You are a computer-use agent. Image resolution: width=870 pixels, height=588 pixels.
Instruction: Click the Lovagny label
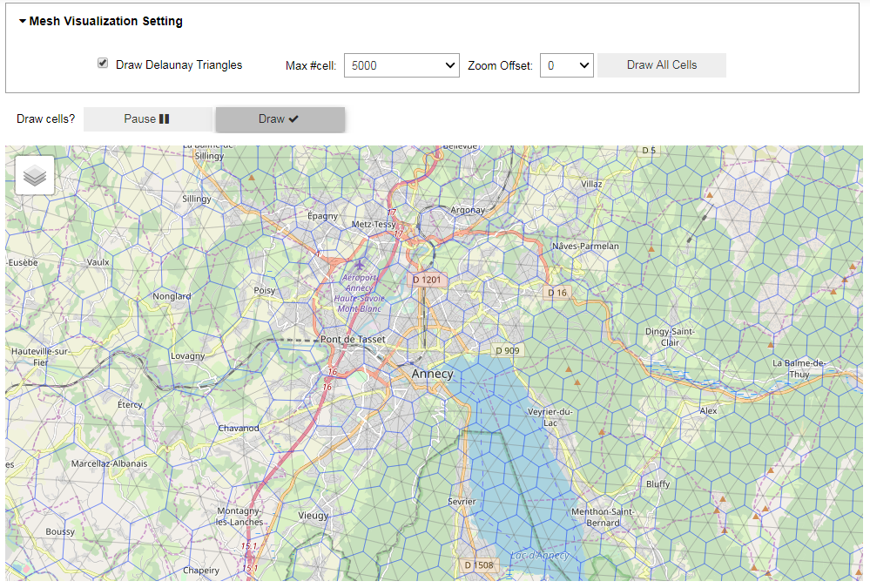tap(187, 355)
